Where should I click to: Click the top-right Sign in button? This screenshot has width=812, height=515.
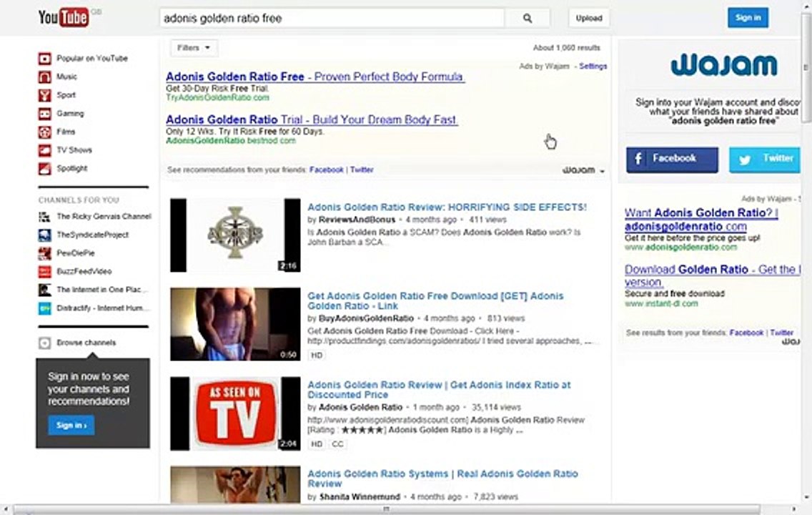click(x=748, y=18)
